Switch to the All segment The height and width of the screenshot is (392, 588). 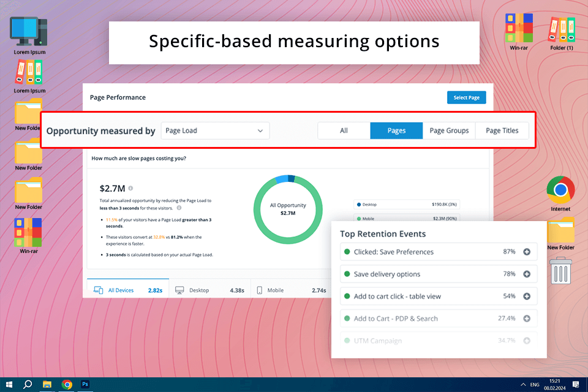point(344,130)
